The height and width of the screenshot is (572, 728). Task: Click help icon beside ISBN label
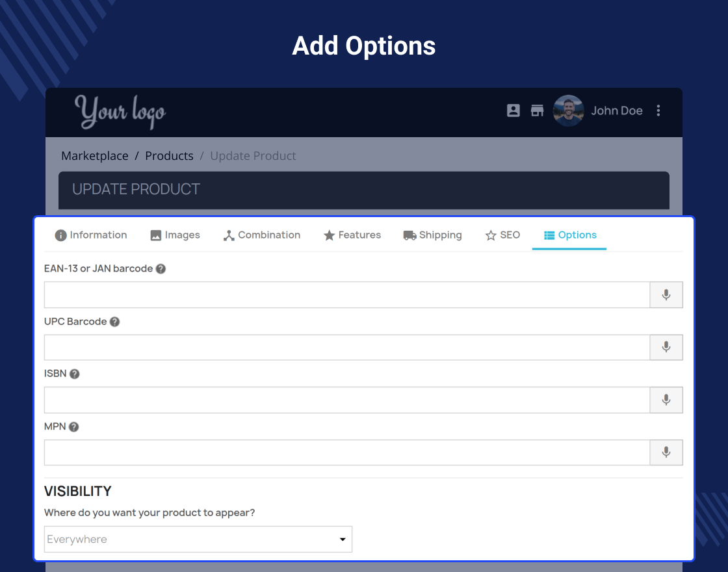click(x=74, y=374)
